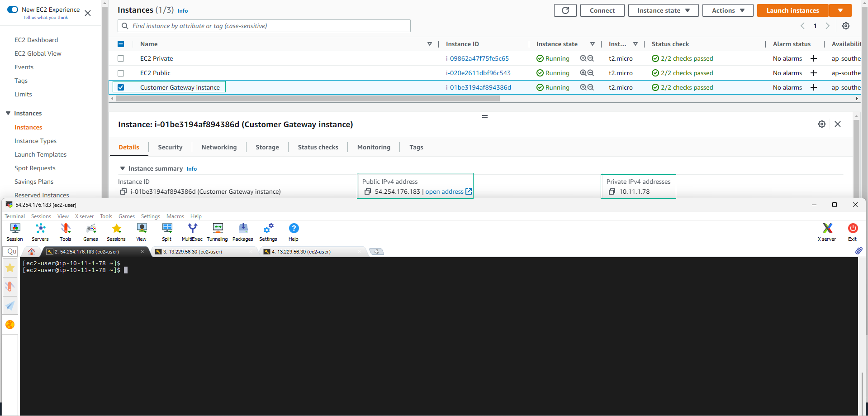Image resolution: width=868 pixels, height=416 pixels.
Task: Switch to the Security tab
Action: coord(170,147)
